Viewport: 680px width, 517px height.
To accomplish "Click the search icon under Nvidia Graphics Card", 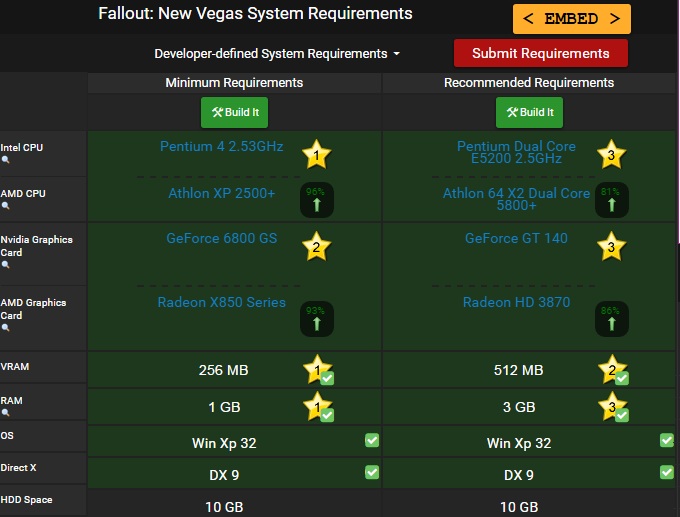I will pyautogui.click(x=5, y=265).
